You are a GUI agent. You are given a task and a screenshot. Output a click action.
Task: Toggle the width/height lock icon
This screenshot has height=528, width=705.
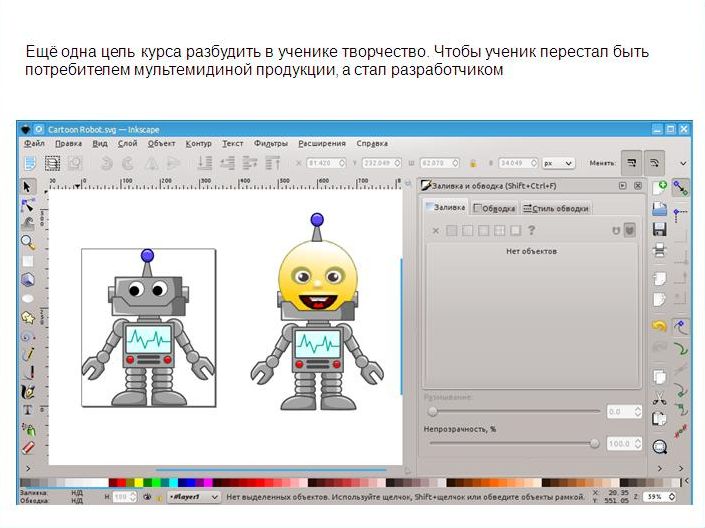[x=473, y=163]
